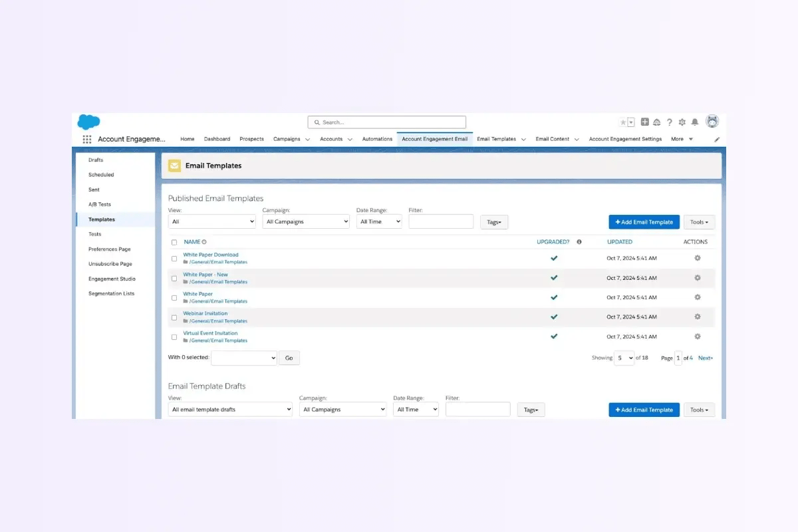Image resolution: width=798 pixels, height=532 pixels.
Task: Check the select-all checkbox in the header row
Action: pyautogui.click(x=174, y=241)
